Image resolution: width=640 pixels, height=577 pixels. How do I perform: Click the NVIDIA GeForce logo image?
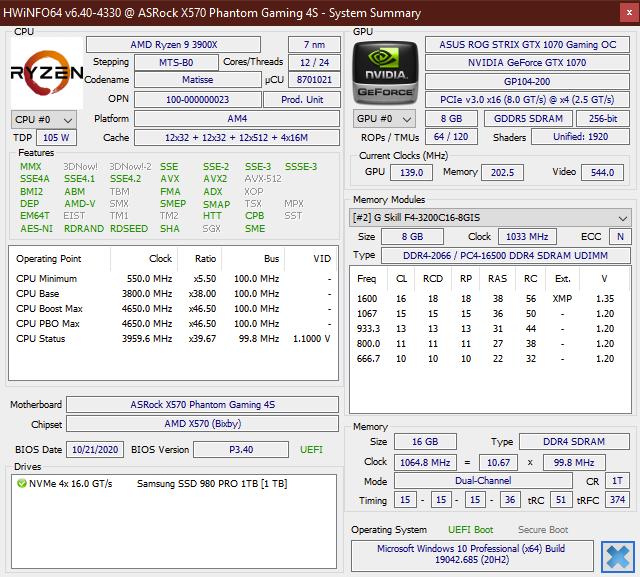pos(386,73)
